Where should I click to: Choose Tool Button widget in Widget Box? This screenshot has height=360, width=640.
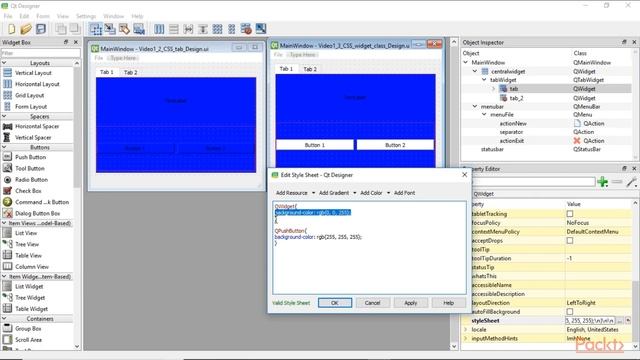tap(30, 168)
